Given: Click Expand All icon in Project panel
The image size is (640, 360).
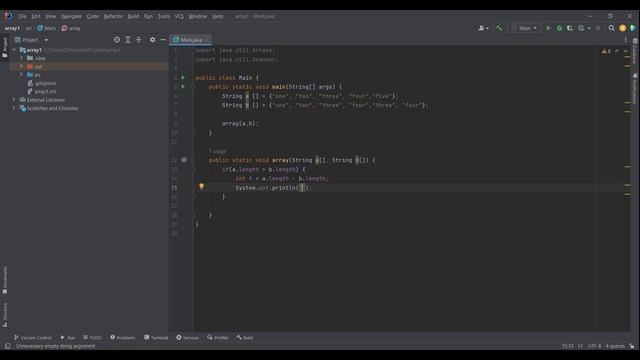Looking at the screenshot, I should [128, 40].
